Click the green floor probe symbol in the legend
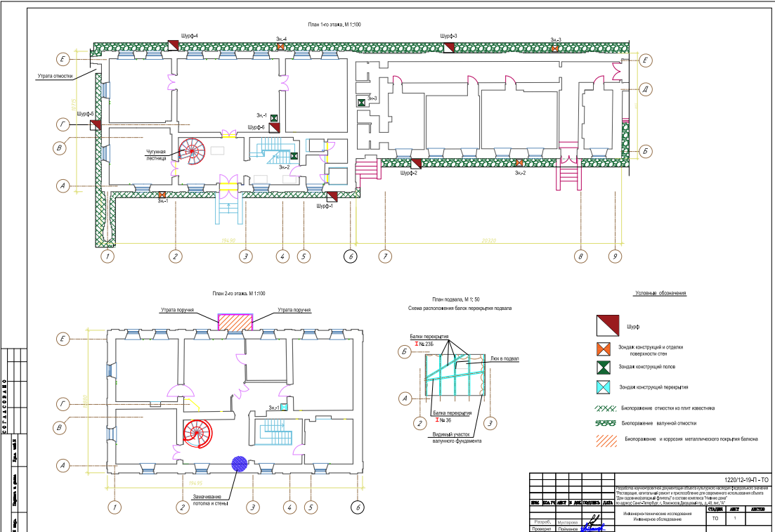This screenshot has height=532, width=775. pyautogui.click(x=603, y=368)
